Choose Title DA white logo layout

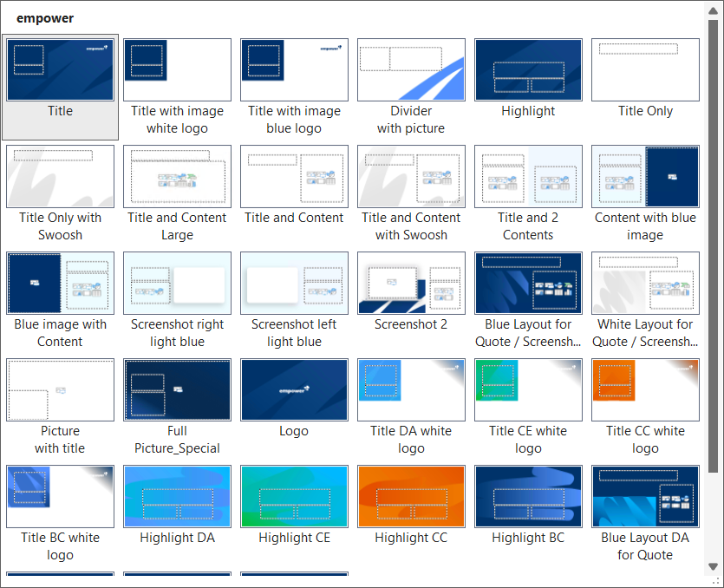[411, 390]
